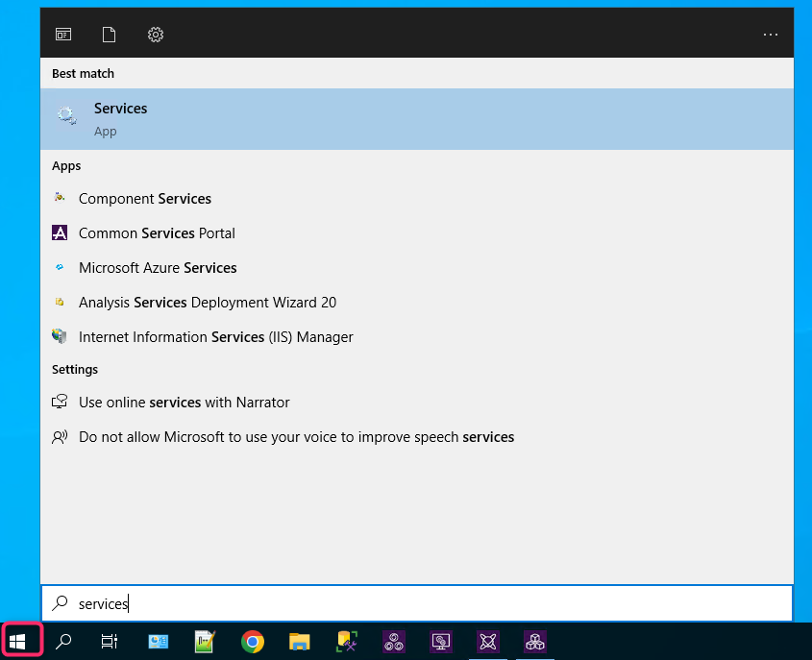Open the more options ellipsis menu
The image size is (812, 660).
tap(770, 35)
